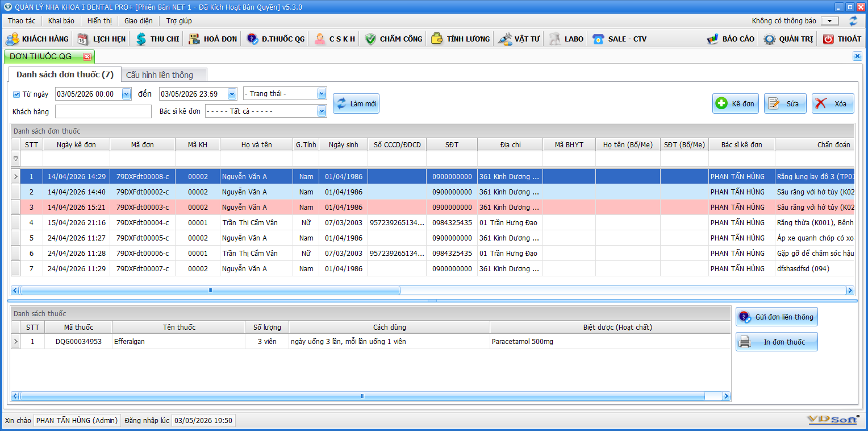Click the Tên thuốc column header

click(179, 327)
